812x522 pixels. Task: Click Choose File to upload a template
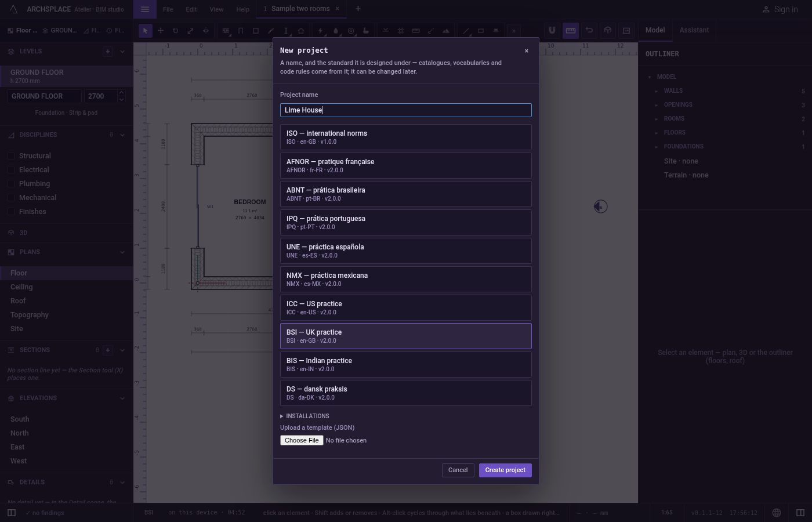click(302, 440)
